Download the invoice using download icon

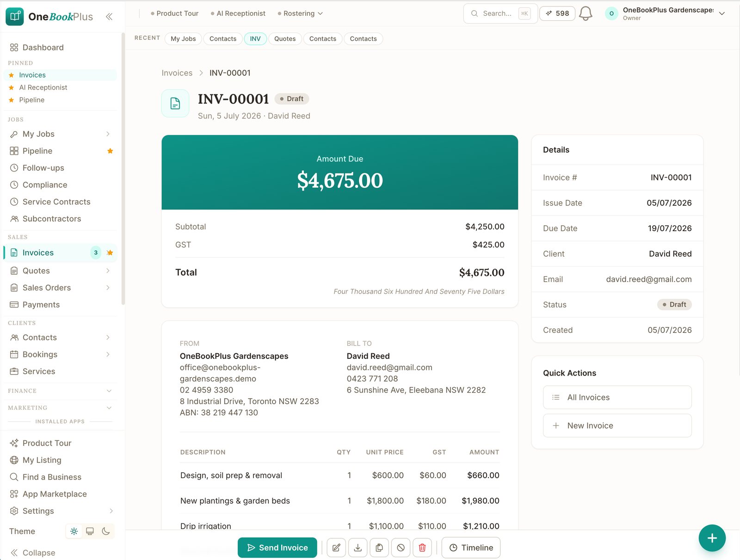pyautogui.click(x=358, y=548)
